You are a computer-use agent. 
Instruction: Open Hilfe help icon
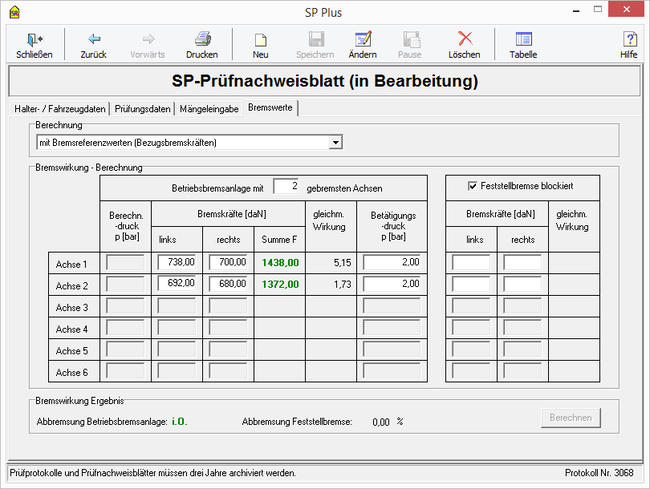[630, 39]
